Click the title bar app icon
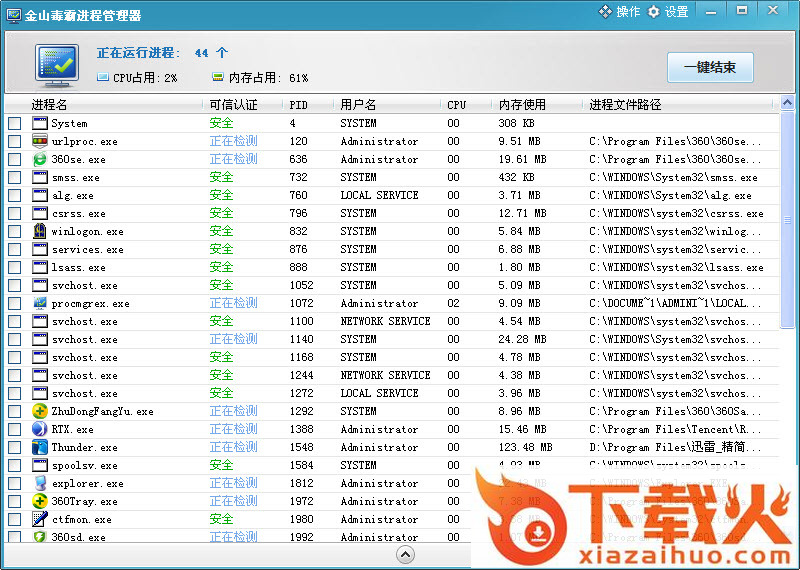 coord(14,15)
